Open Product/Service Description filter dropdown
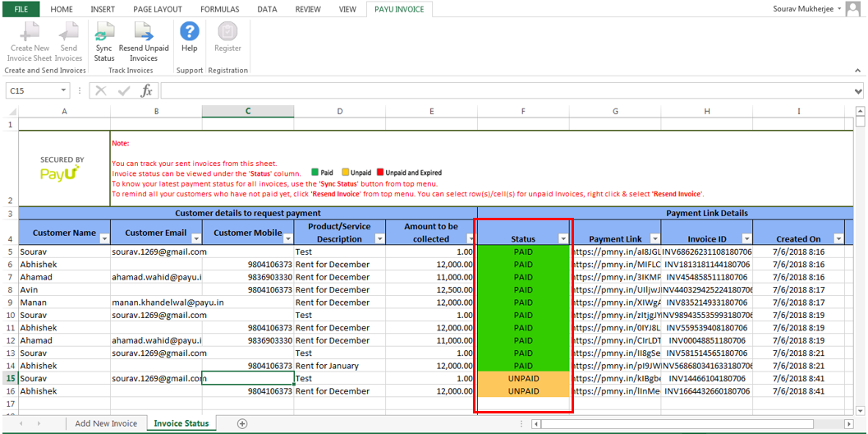Image resolution: width=868 pixels, height=434 pixels. pyautogui.click(x=379, y=238)
